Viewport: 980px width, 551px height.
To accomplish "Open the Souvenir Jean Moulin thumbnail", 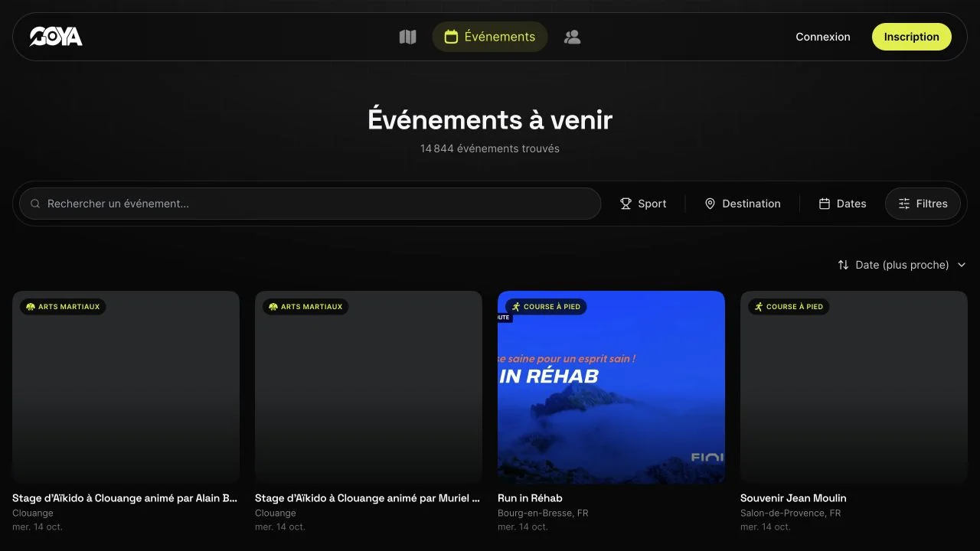I will click(x=854, y=387).
